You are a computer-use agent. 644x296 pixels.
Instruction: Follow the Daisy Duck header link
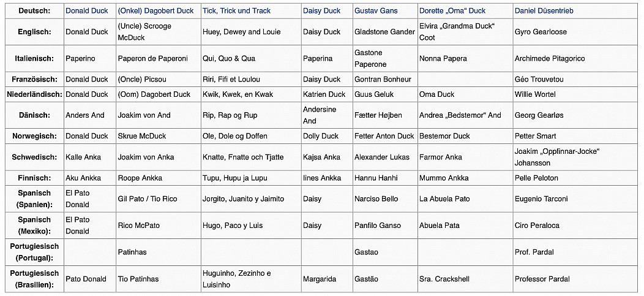[321, 11]
